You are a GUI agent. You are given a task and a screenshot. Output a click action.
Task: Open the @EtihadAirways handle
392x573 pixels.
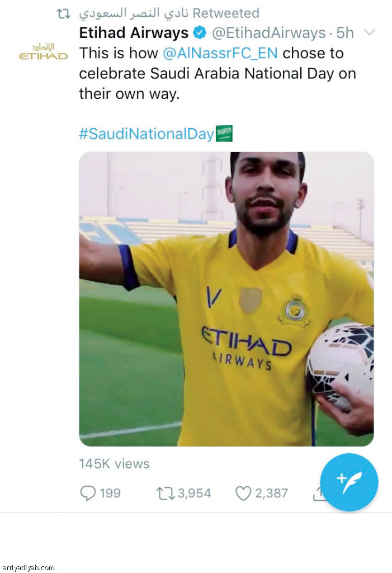pos(268,33)
